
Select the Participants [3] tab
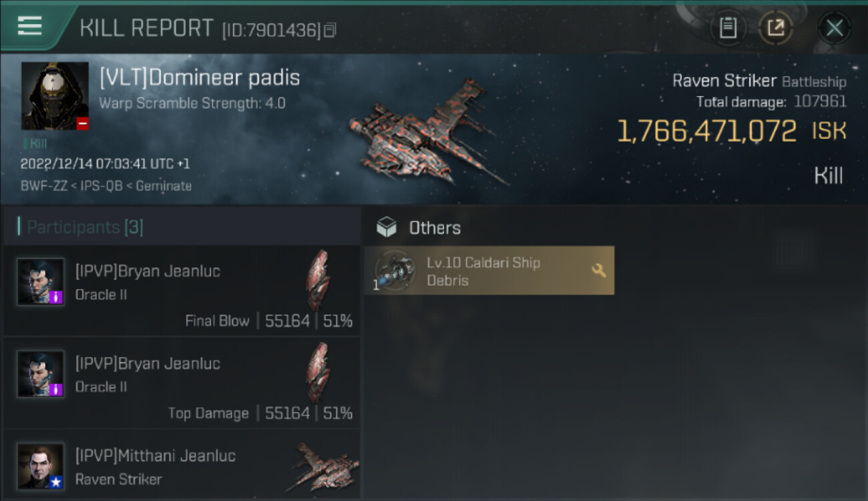pos(85,227)
